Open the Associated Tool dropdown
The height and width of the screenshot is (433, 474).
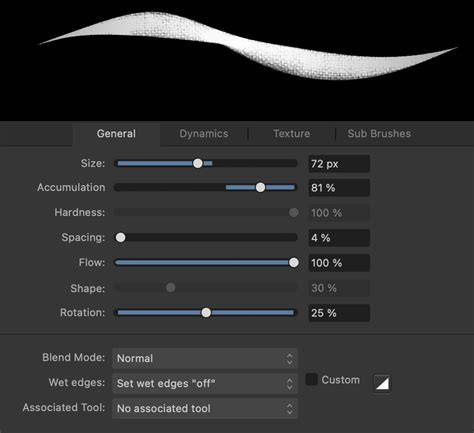point(205,408)
